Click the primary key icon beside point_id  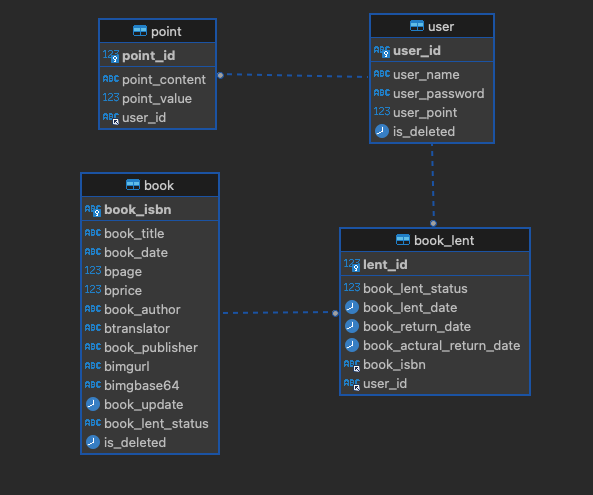coord(111,56)
